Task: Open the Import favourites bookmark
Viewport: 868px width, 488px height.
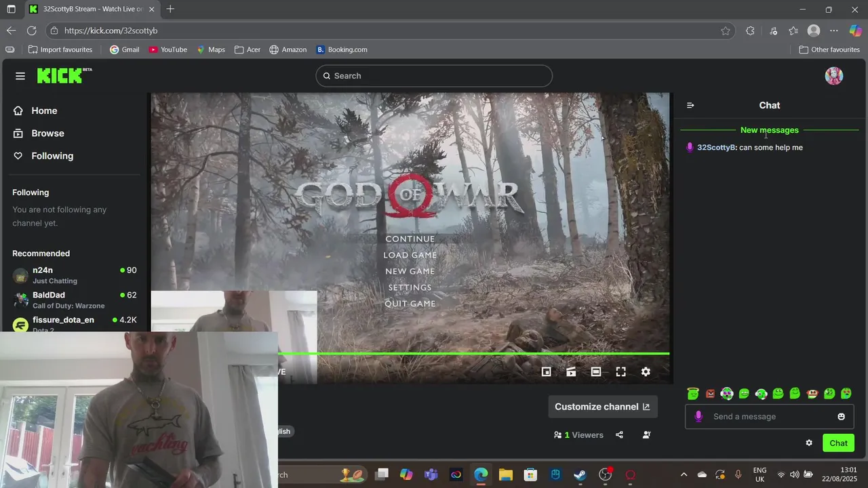Action: coord(60,49)
